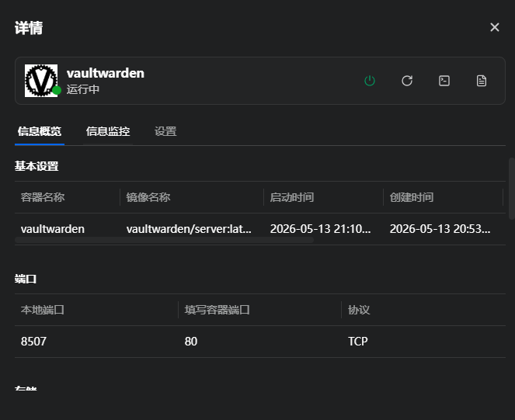515x420 pixels.
Task: Restart the container with the refresh icon
Action: [x=407, y=81]
